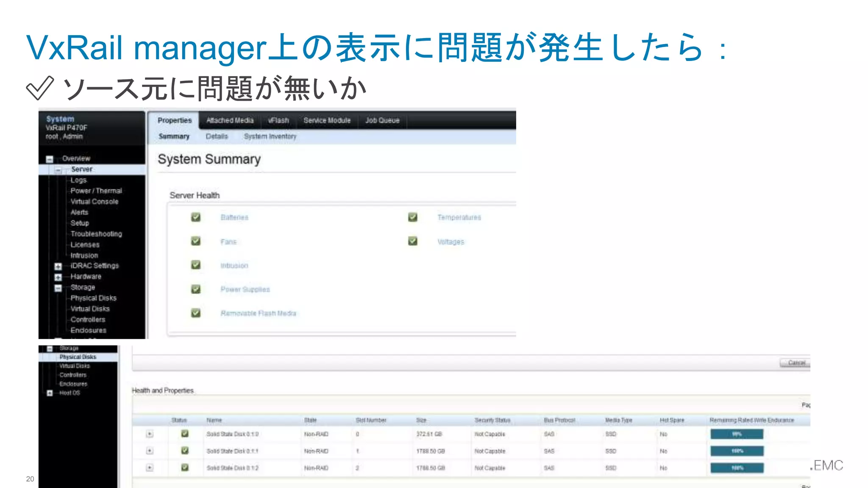This screenshot has height=488, width=868.
Task: Select Server in the navigation tree
Action: pos(82,169)
